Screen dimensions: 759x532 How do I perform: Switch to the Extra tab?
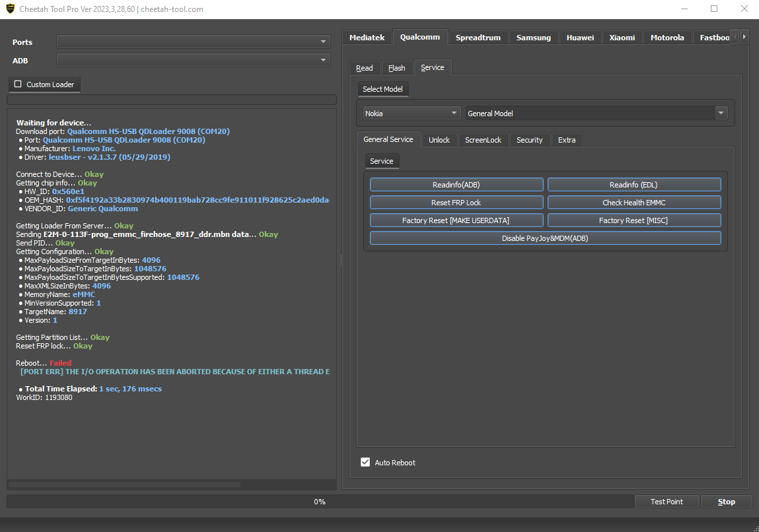[567, 140]
